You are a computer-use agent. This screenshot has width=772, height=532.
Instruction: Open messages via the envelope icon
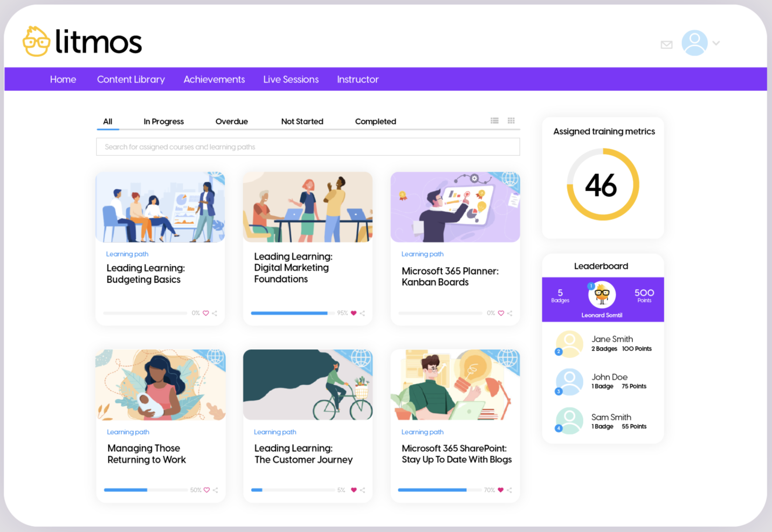[x=666, y=45]
